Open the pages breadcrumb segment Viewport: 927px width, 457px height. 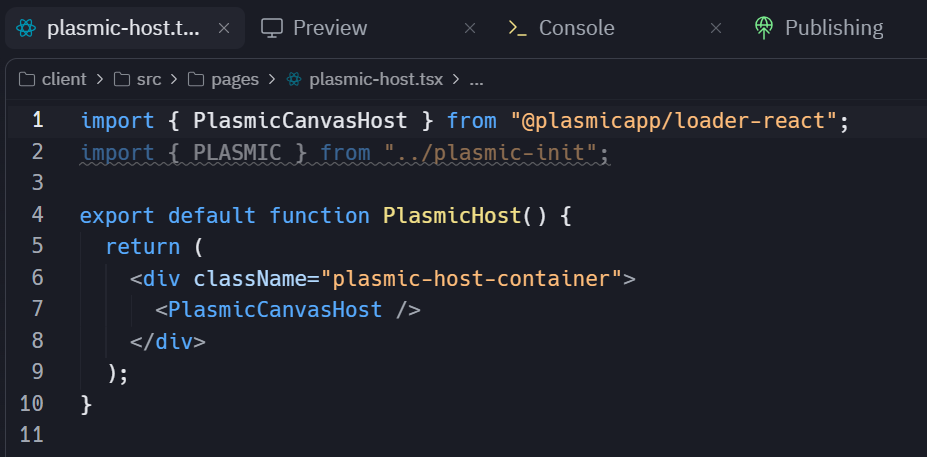[x=235, y=79]
